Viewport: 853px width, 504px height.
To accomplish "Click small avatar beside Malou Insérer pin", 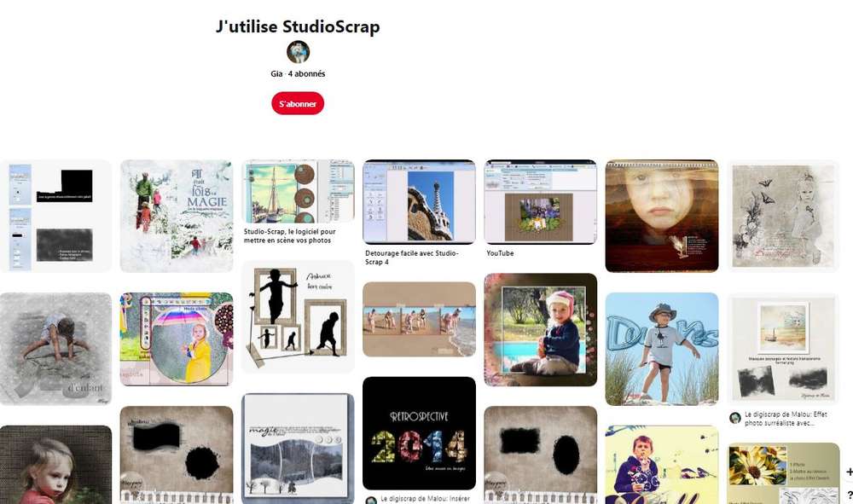I will [371, 501].
